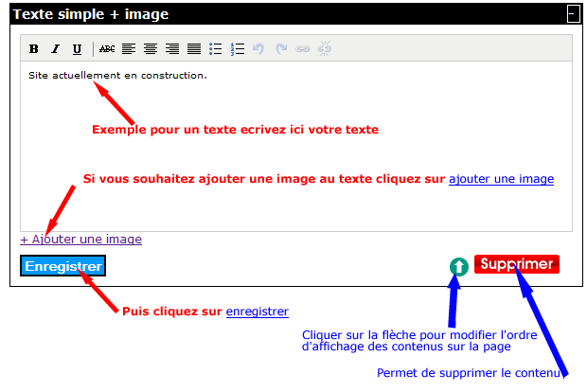This screenshot has height=392, width=587.
Task: Center align the text
Action: click(151, 48)
